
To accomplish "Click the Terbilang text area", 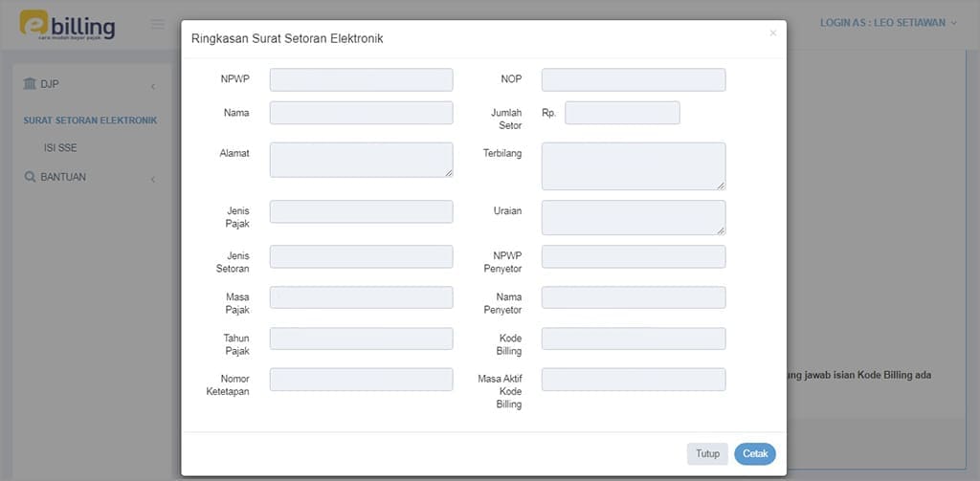I will (x=633, y=166).
